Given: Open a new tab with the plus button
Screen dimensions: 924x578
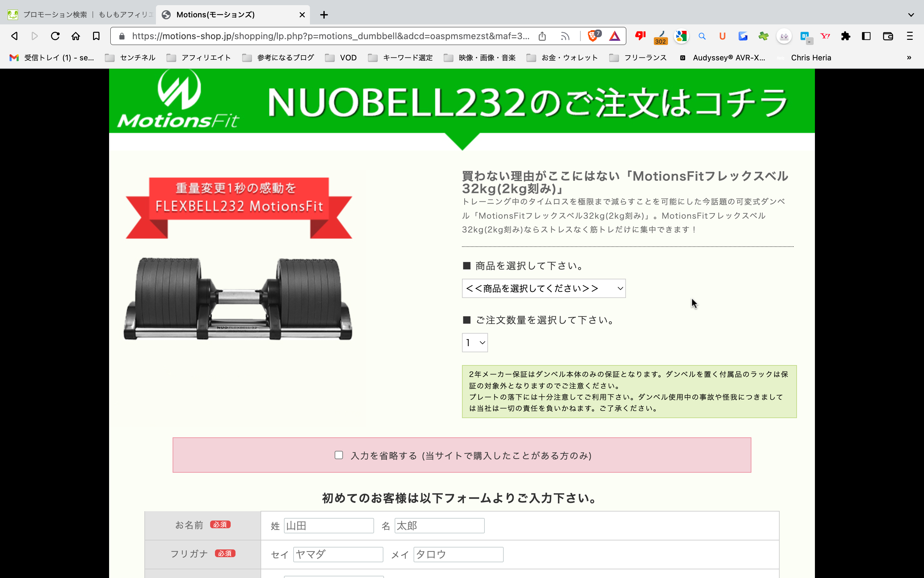Looking at the screenshot, I should tap(324, 15).
